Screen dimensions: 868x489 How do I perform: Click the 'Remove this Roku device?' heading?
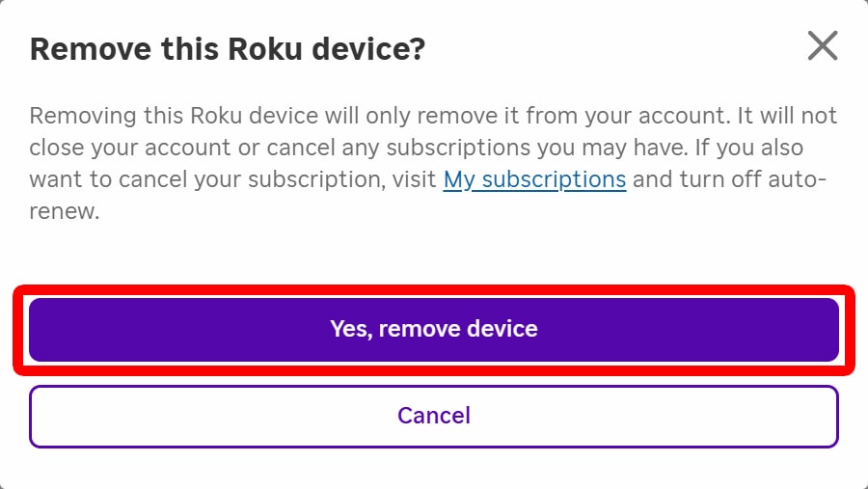[x=227, y=49]
